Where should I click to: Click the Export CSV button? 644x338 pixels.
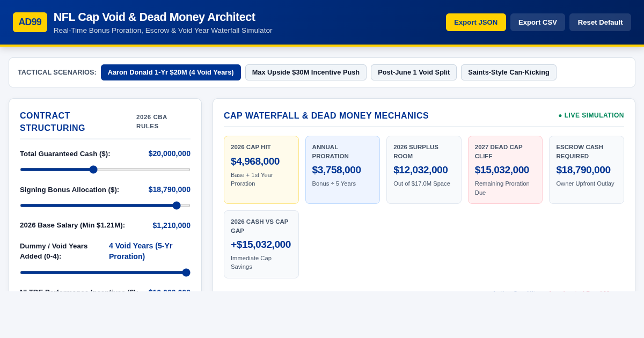point(538,22)
